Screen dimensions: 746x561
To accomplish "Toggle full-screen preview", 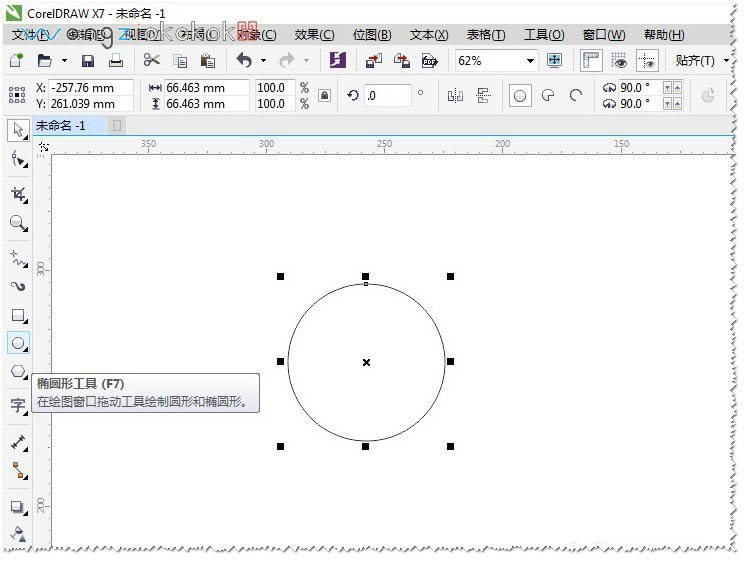I will pyautogui.click(x=554, y=60).
